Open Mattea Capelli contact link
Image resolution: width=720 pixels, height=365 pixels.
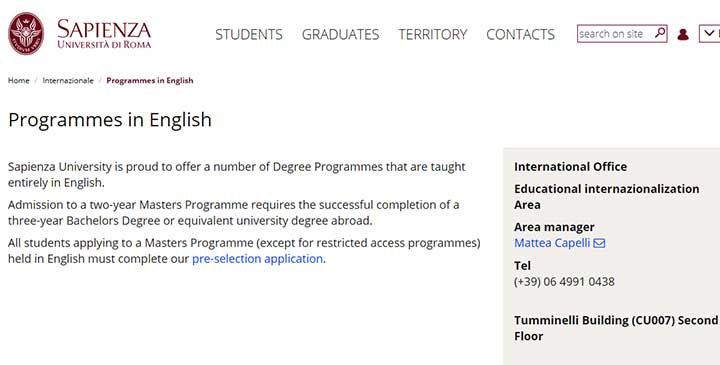click(552, 243)
